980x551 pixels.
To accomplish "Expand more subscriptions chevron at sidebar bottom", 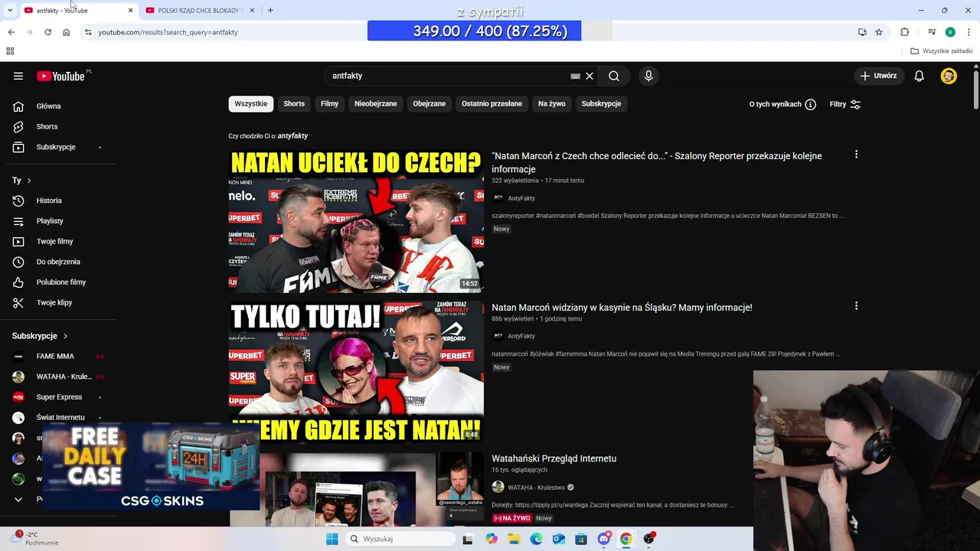I will coord(18,499).
